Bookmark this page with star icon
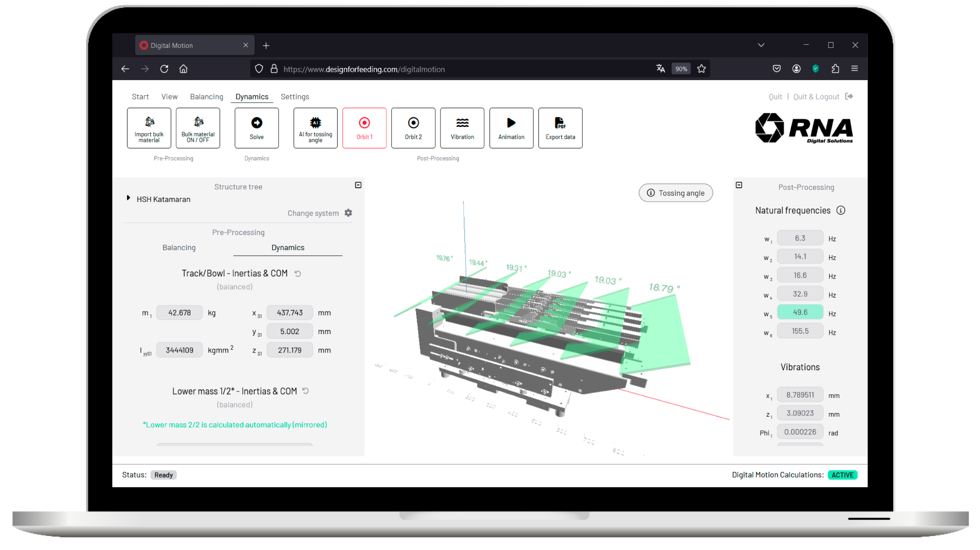980x550 pixels. 701,69
